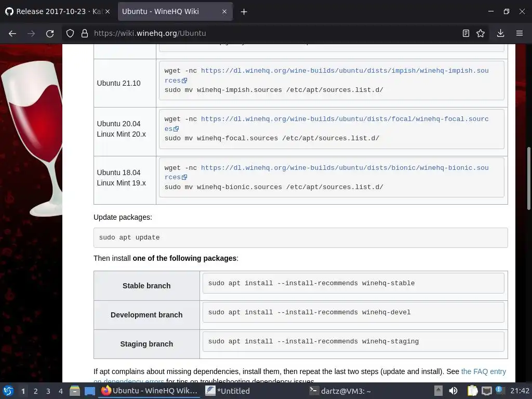Click the 'Update packages:' text
Image resolution: width=532 pixels, height=399 pixels.
point(123,217)
